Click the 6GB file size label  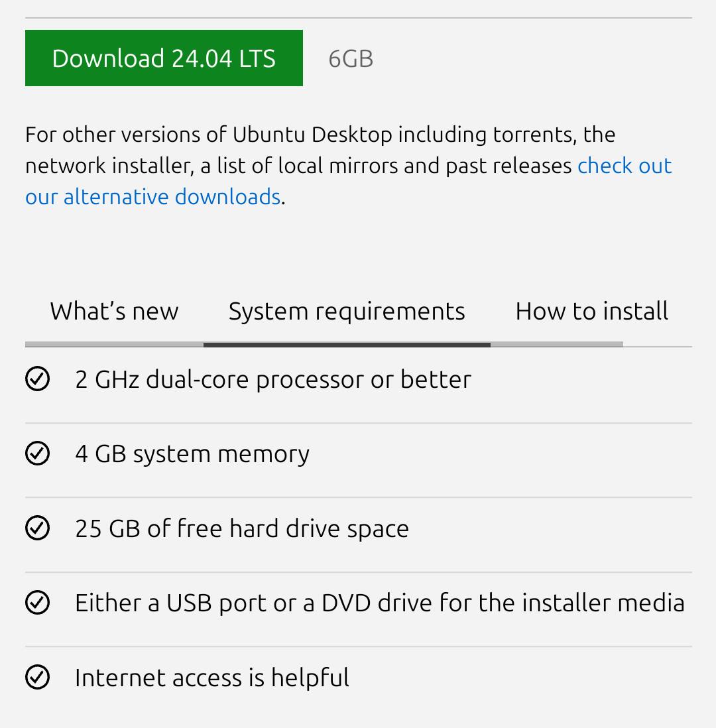coord(351,59)
